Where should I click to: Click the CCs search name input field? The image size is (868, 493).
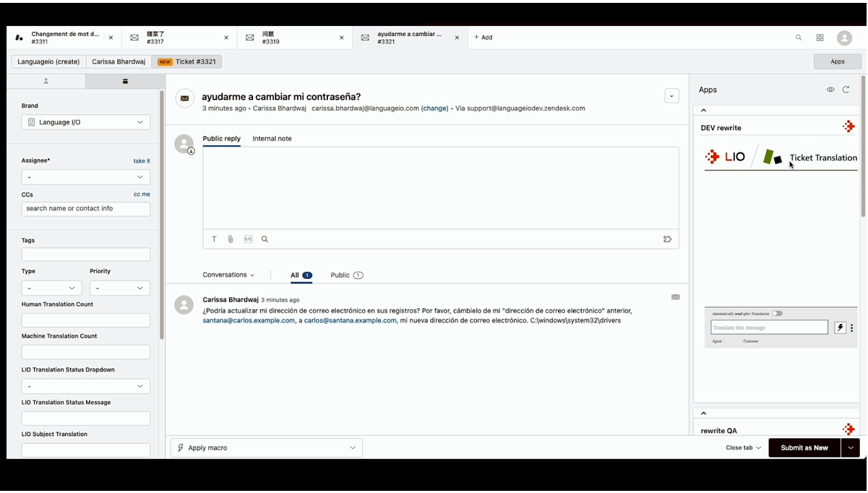pyautogui.click(x=86, y=209)
